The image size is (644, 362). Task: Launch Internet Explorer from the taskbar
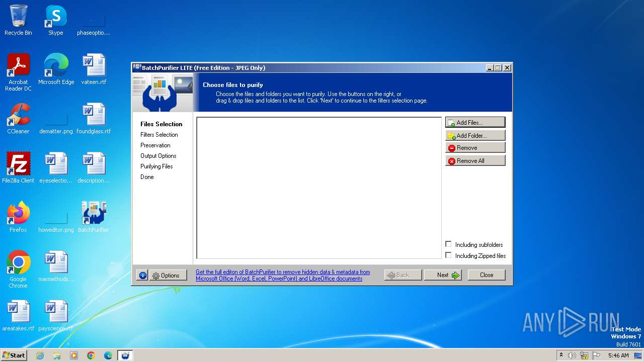[40, 355]
